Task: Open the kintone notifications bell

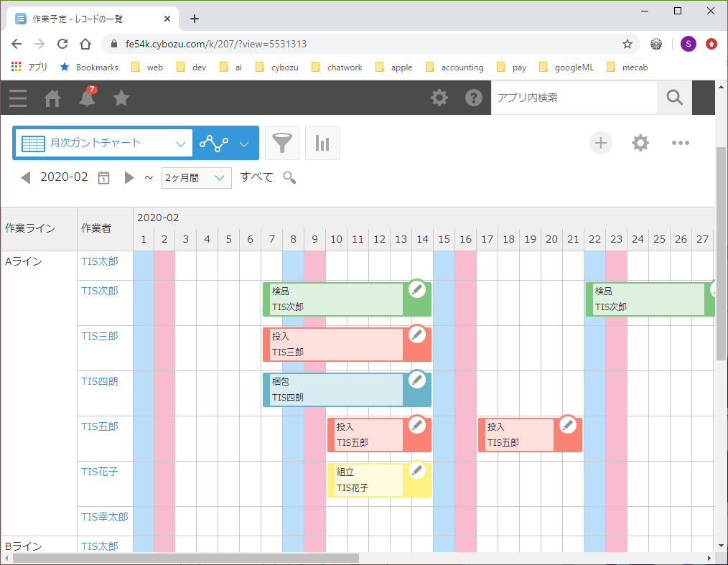Action: click(x=87, y=98)
